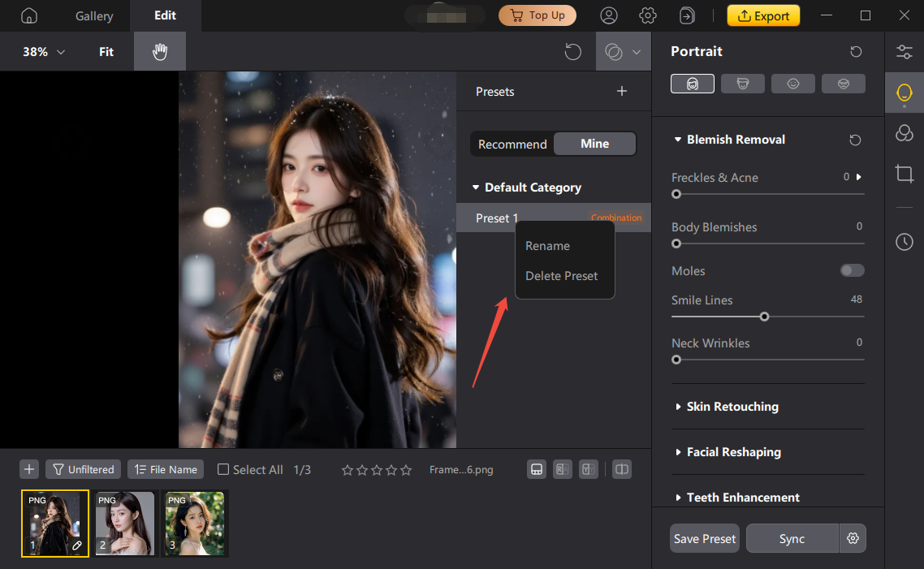This screenshot has height=569, width=924.
Task: Select the fourth portrait mask icon
Action: point(844,84)
